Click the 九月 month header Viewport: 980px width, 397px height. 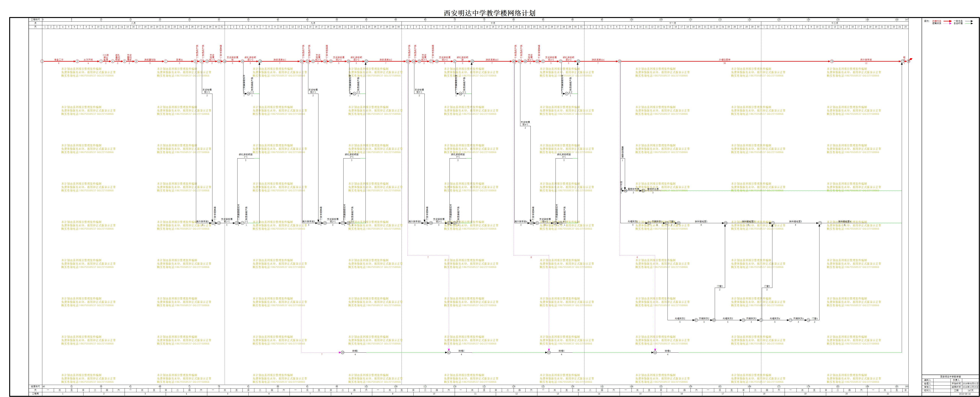point(313,23)
